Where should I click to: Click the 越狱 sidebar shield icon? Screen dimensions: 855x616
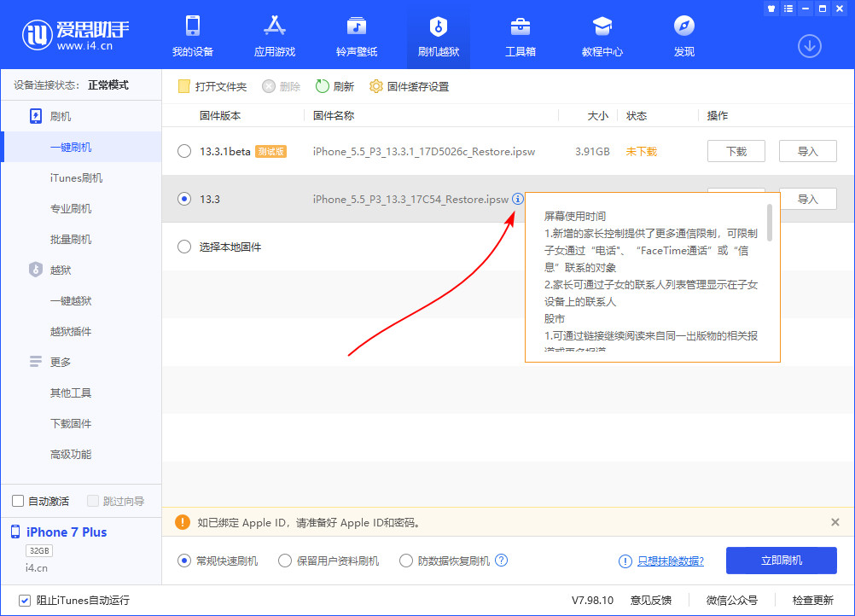pos(36,270)
